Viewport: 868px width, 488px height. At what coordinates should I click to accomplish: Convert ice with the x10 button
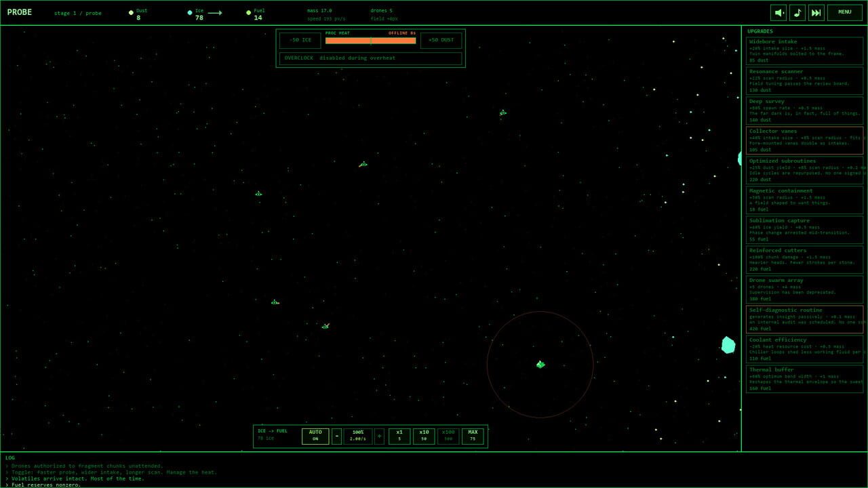point(424,436)
